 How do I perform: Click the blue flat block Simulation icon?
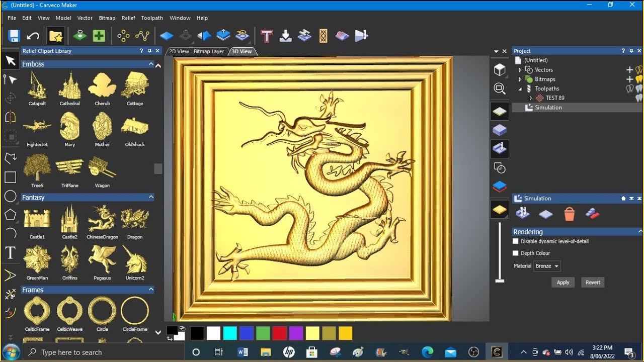point(546,215)
